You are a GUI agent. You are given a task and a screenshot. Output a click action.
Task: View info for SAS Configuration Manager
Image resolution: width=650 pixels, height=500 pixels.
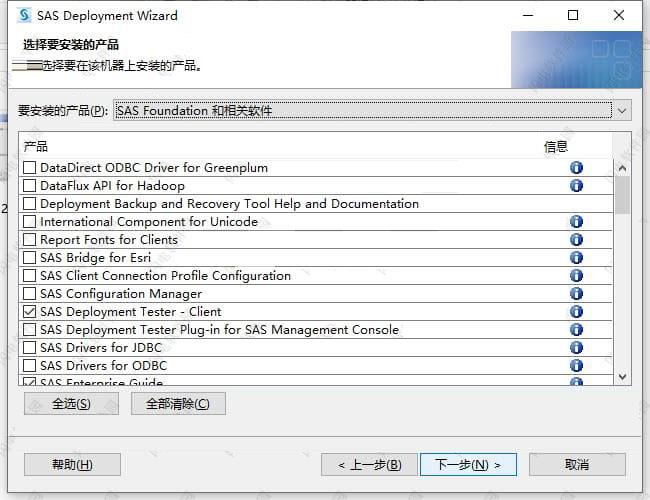[576, 294]
